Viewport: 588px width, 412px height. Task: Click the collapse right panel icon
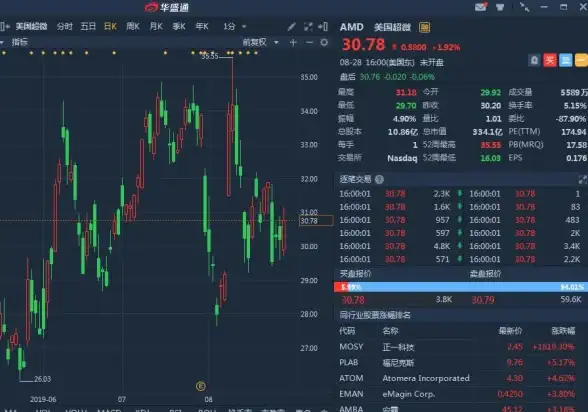[x=323, y=27]
